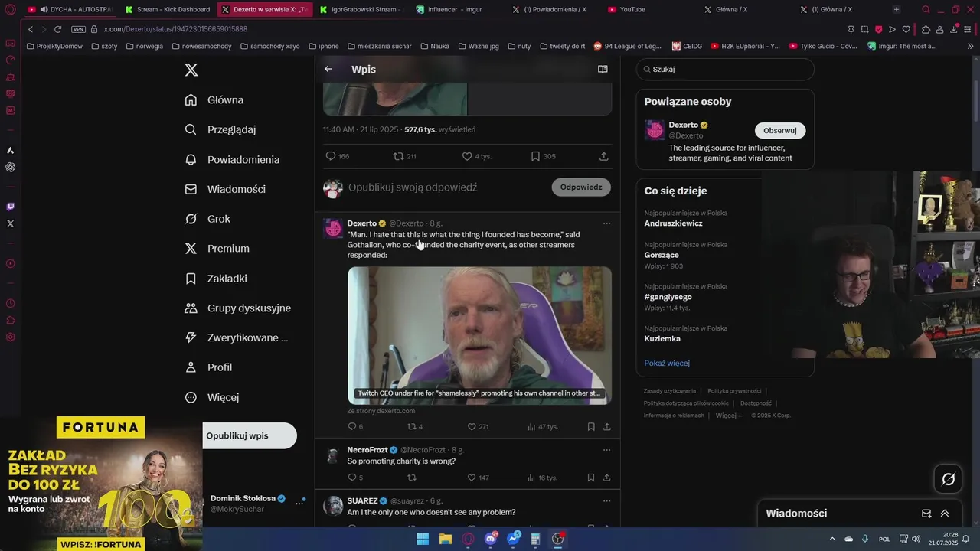Open File Explorer from taskbar
The image size is (980, 551).
tap(445, 539)
